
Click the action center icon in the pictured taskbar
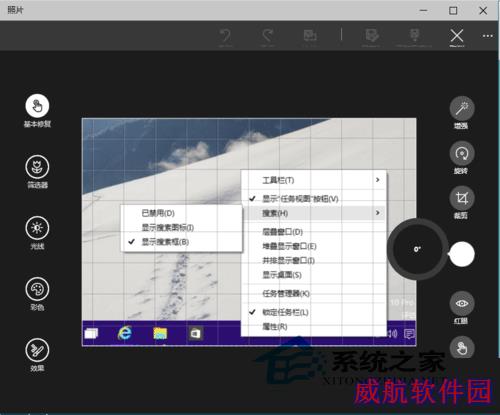pyautogui.click(x=409, y=333)
